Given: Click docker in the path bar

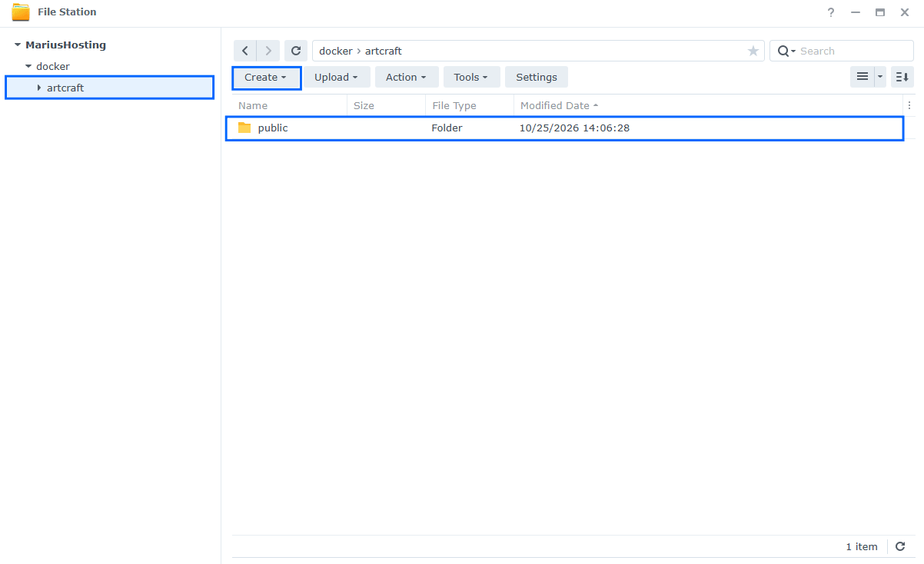Looking at the screenshot, I should [x=336, y=51].
